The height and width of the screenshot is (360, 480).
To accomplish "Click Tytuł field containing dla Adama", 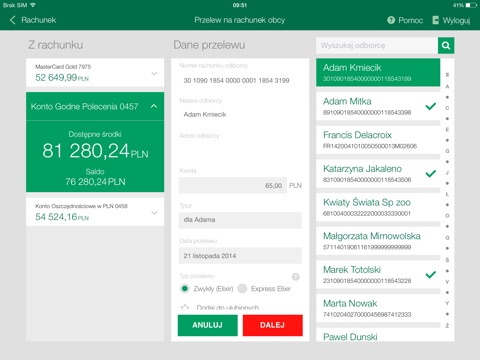I will (240, 220).
